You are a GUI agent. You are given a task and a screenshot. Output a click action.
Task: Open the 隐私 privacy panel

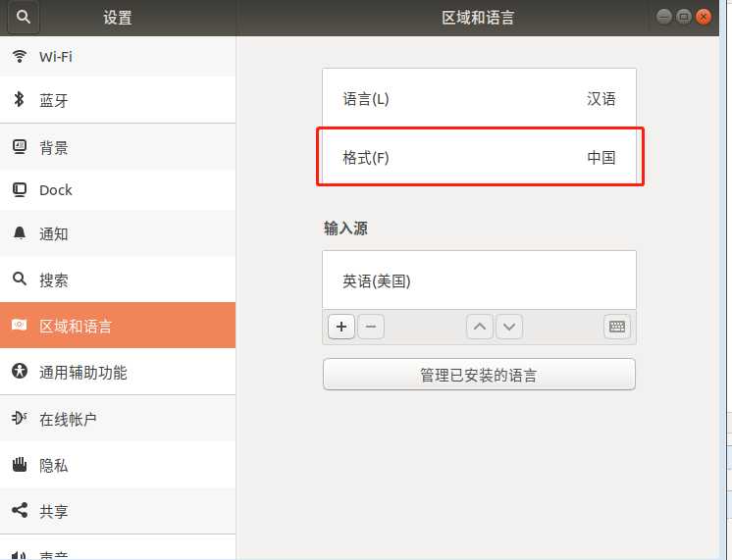118,465
